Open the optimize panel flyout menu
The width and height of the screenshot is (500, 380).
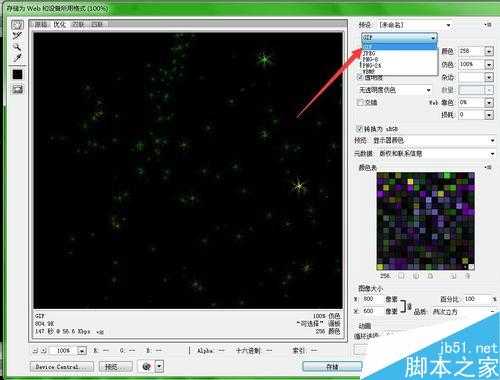click(487, 25)
